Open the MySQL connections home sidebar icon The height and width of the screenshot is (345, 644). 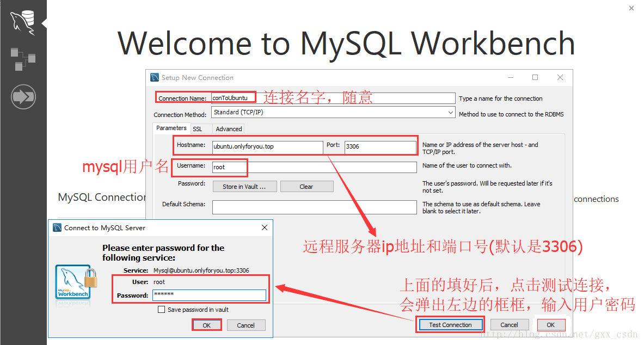(x=22, y=23)
